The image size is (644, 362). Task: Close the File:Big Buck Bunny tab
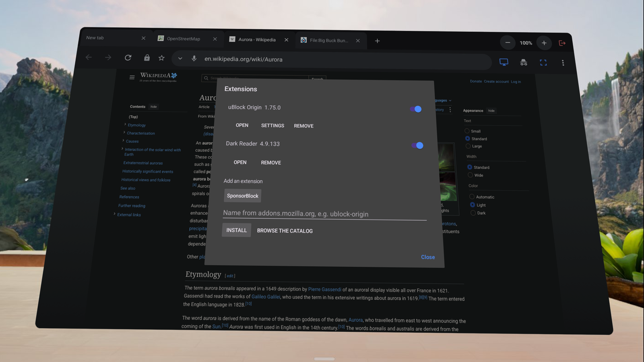[358, 41]
